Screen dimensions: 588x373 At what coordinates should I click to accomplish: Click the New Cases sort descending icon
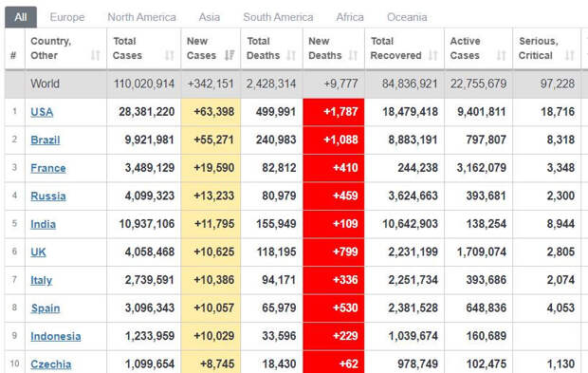point(230,56)
